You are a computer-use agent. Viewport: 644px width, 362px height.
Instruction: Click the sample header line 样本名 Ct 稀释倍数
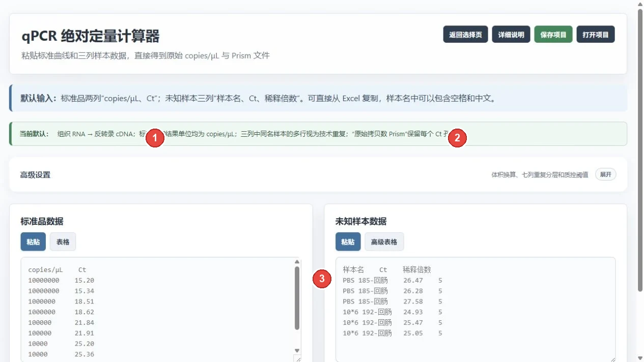387,269
